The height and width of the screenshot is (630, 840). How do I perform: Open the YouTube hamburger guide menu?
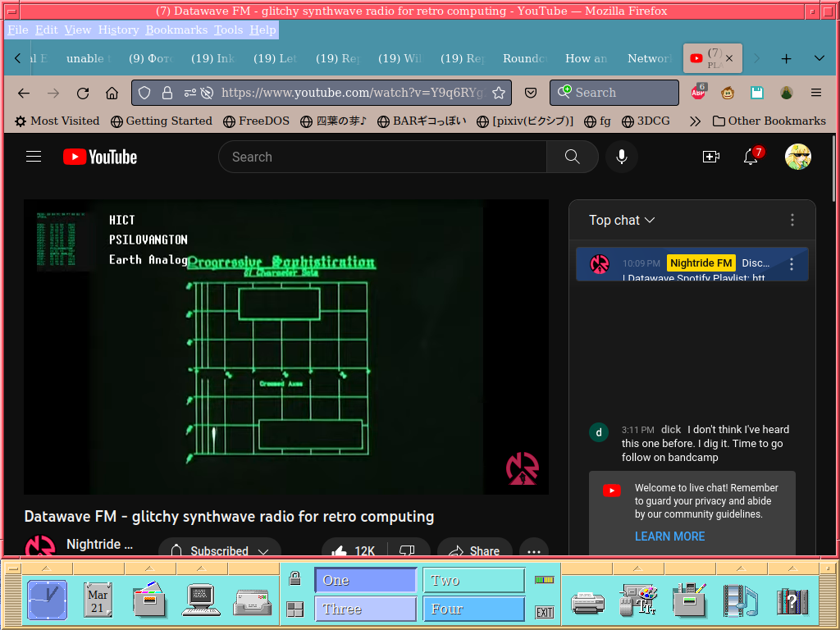[x=34, y=157]
